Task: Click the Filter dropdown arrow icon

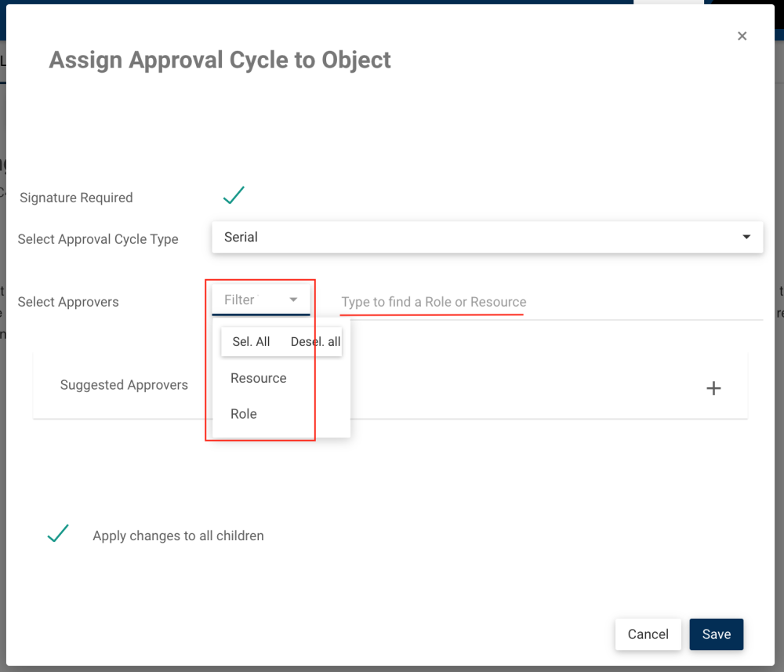Action: pos(293,300)
